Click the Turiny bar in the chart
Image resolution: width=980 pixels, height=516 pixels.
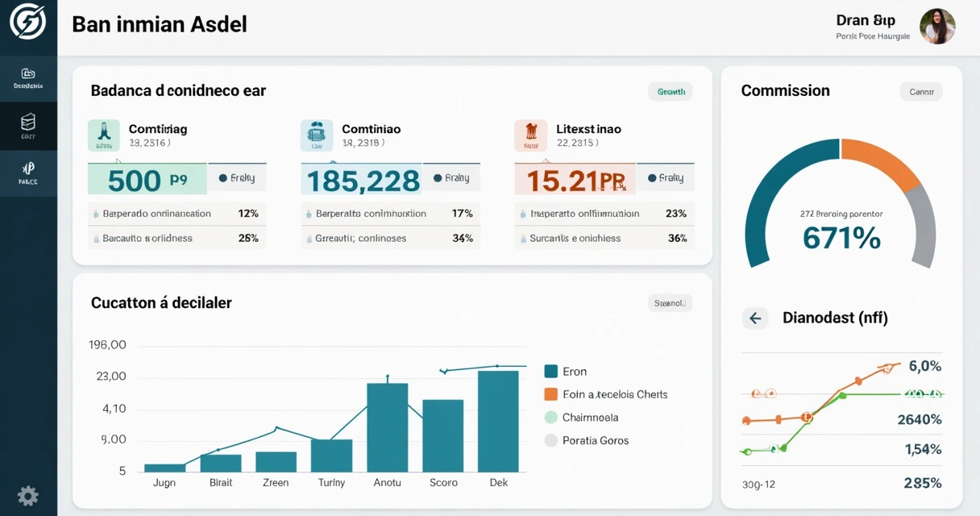coord(331,456)
